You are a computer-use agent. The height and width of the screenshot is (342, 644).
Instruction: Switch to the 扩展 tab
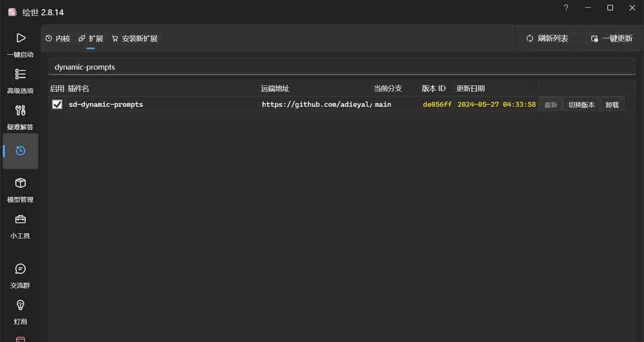pos(91,38)
